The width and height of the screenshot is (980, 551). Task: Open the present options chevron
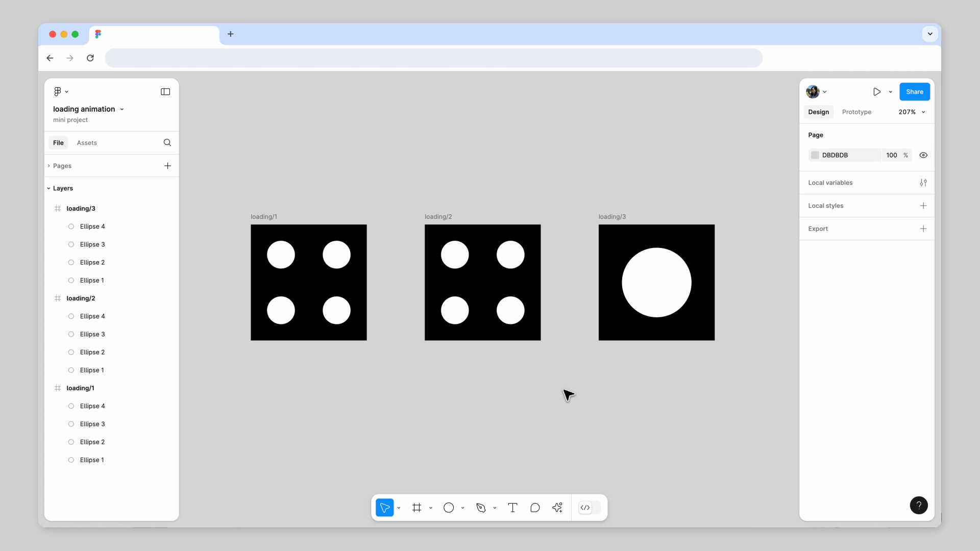[x=891, y=92]
